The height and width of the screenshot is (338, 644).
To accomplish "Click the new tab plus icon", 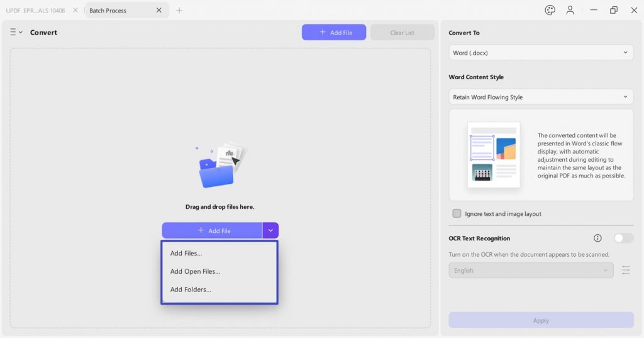I will (179, 10).
